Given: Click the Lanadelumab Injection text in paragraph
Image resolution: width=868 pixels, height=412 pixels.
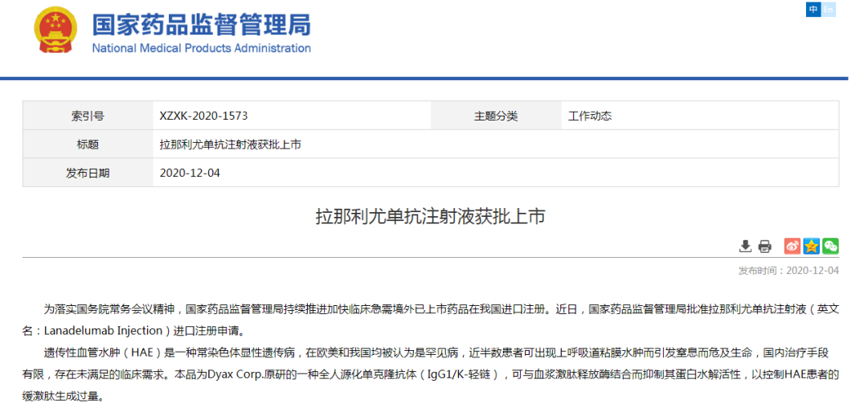Looking at the screenshot, I should tap(104, 332).
